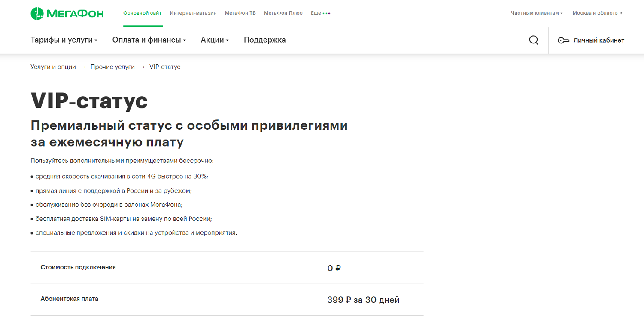Screen dimensions: 644x324
Task: Switch to Основной сайт tab
Action: pos(143,13)
